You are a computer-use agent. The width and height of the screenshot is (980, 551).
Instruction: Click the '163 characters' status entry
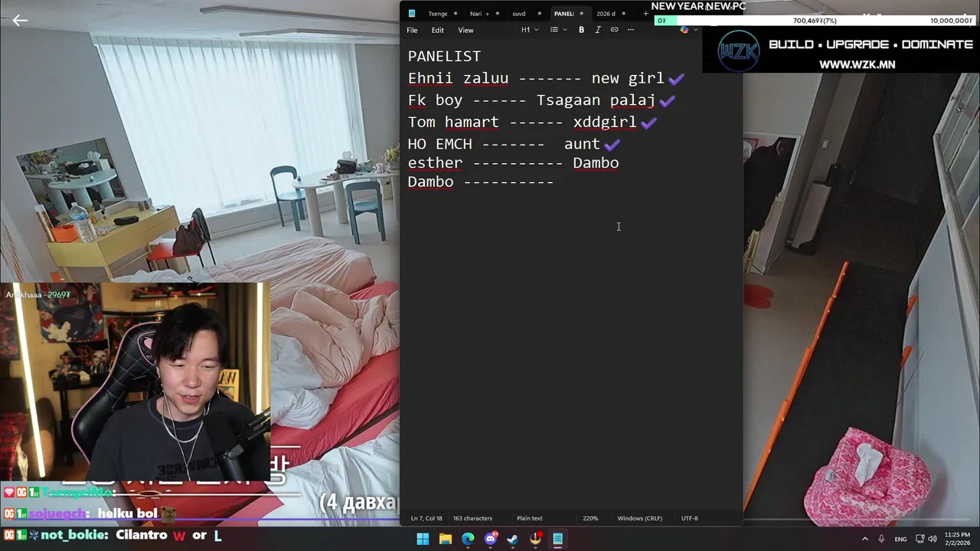(472, 518)
